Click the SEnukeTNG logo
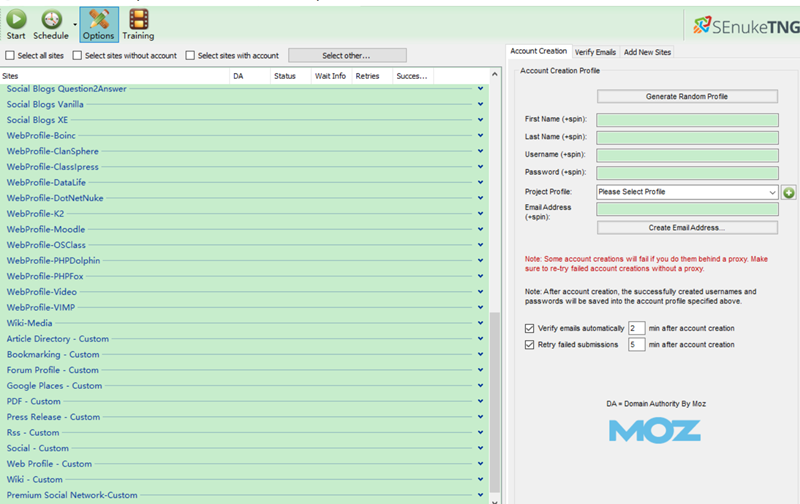This screenshot has width=800, height=504. pos(738,23)
